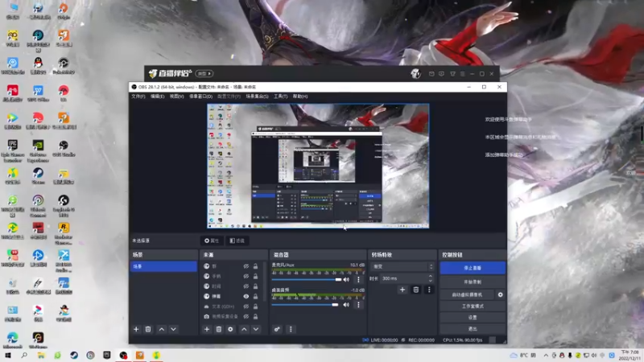This screenshot has width=644, height=362.
Task: Mute the 桌面音频 speaker icon
Action: click(346, 305)
